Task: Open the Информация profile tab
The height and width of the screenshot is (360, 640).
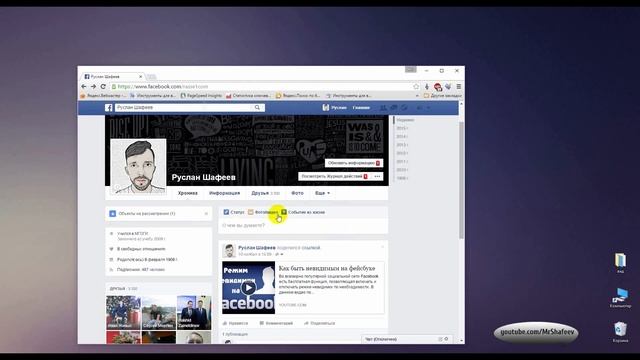Action: tap(224, 193)
